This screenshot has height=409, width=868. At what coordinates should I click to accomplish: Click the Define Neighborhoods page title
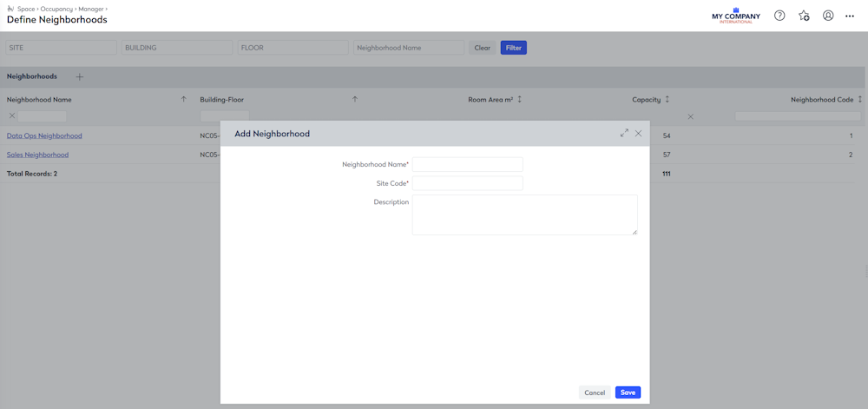(57, 19)
